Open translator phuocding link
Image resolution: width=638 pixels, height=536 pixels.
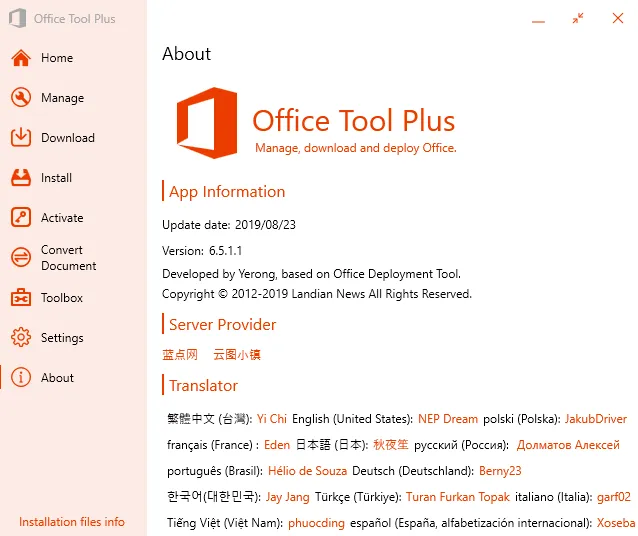(317, 523)
